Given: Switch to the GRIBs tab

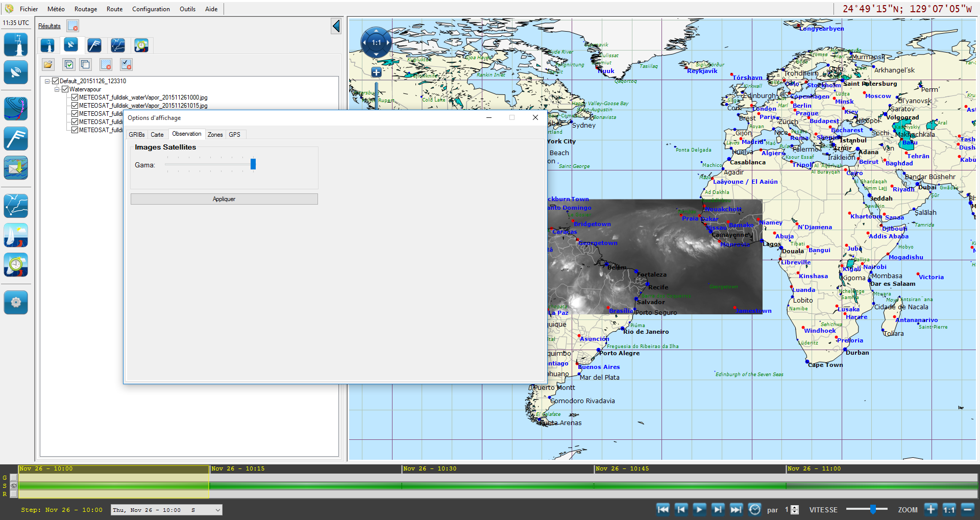Looking at the screenshot, I should [136, 135].
